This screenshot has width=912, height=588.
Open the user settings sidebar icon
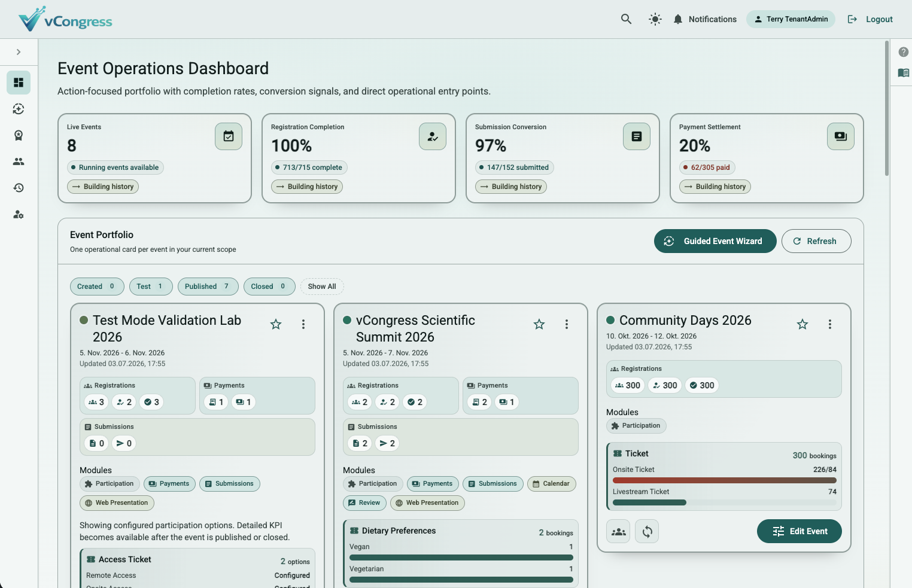pyautogui.click(x=19, y=214)
